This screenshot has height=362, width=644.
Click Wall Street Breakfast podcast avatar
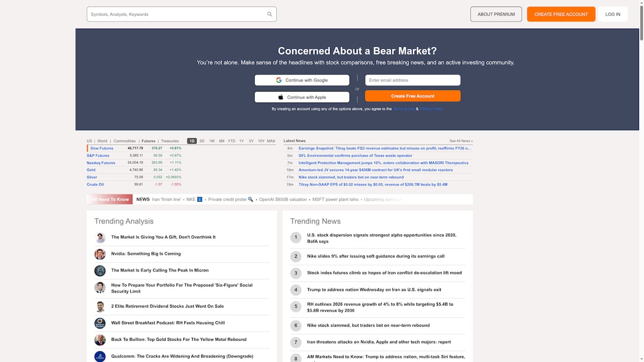pyautogui.click(x=100, y=323)
